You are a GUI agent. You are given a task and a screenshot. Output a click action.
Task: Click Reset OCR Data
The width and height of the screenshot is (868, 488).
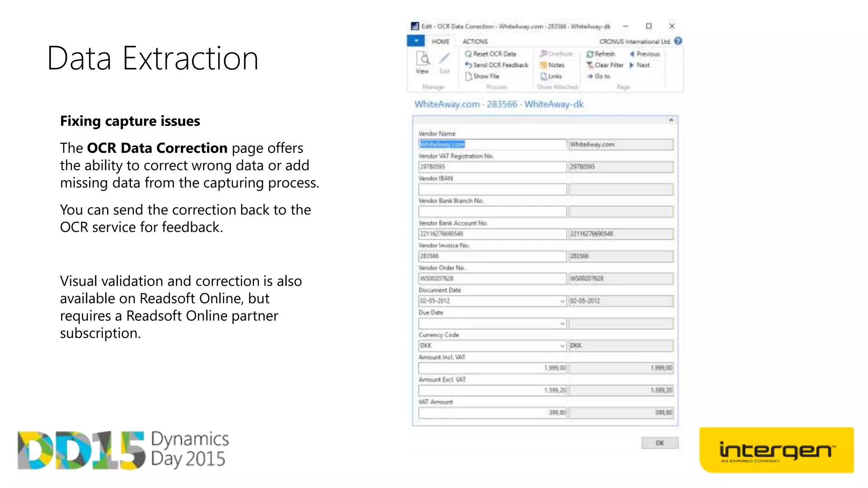490,54
